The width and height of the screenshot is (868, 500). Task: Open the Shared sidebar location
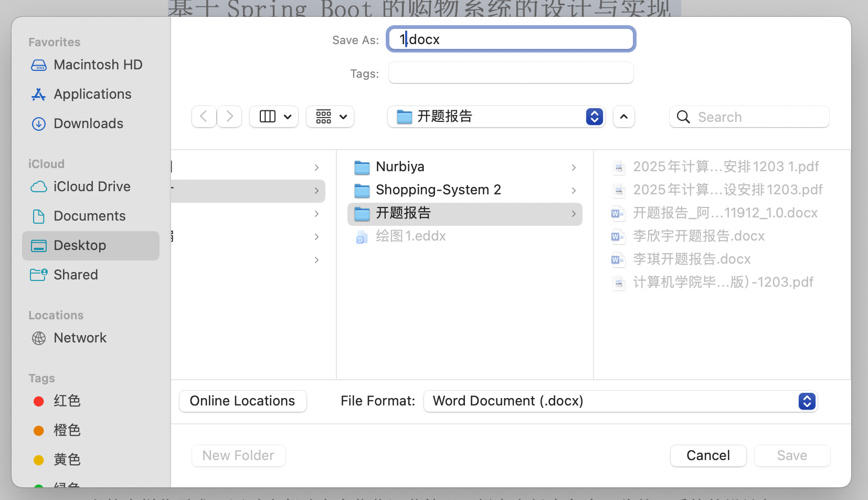tap(76, 275)
